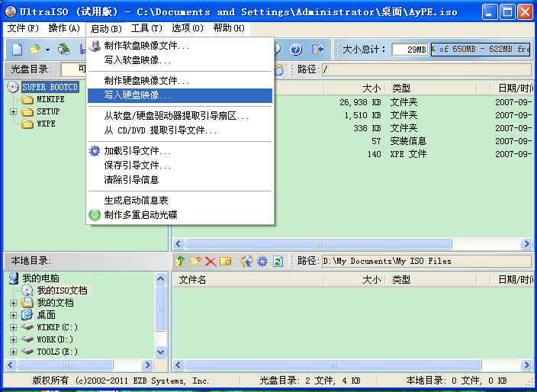
Task: Click the 1,510 KB size cell
Action: (x=362, y=115)
